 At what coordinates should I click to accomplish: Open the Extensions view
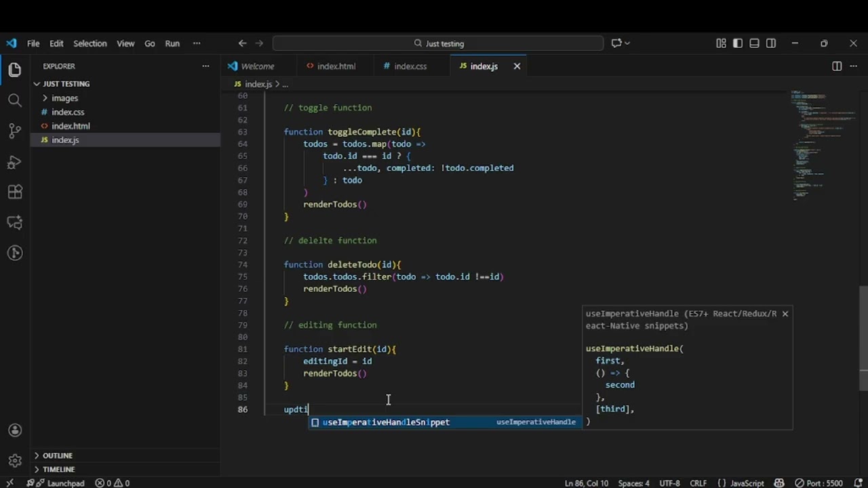(15, 192)
